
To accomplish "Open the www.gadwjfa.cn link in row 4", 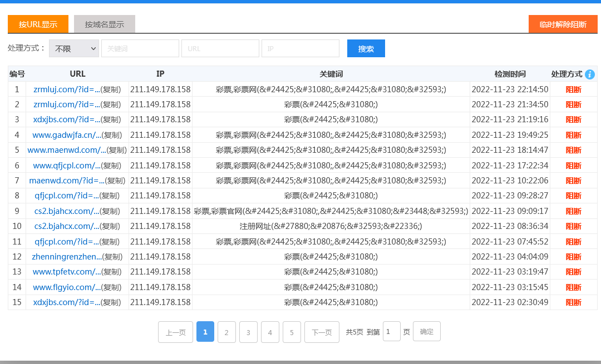I will click(67, 135).
